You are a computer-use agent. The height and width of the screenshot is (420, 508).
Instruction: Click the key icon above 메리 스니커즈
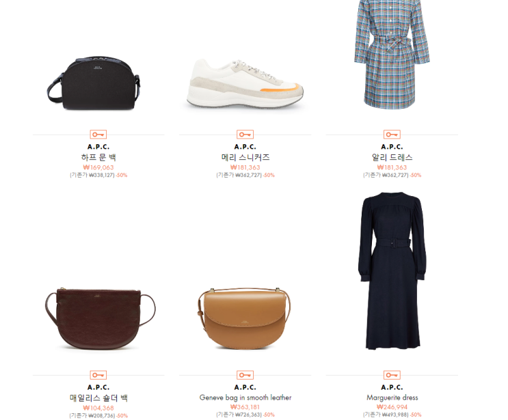point(245,135)
